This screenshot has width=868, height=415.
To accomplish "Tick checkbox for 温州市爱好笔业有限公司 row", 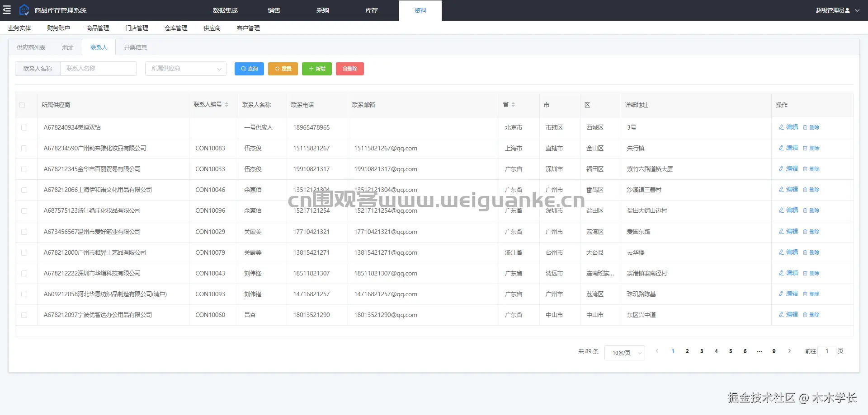I will click(24, 232).
